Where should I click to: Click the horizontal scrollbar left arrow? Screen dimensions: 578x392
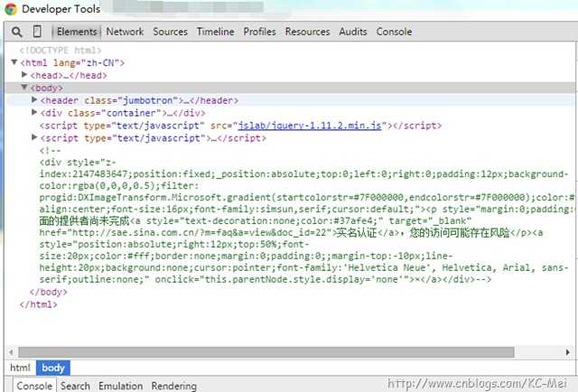click(x=12, y=352)
